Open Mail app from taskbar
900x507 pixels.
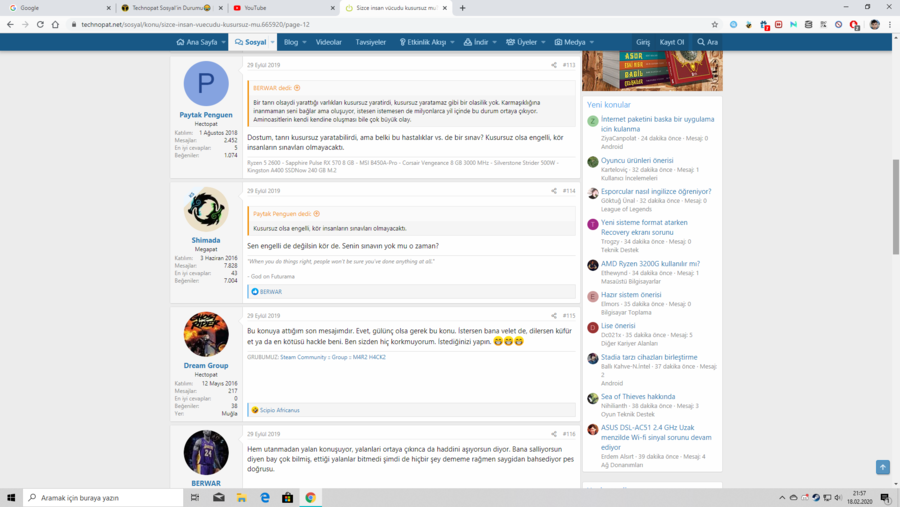tap(219, 498)
